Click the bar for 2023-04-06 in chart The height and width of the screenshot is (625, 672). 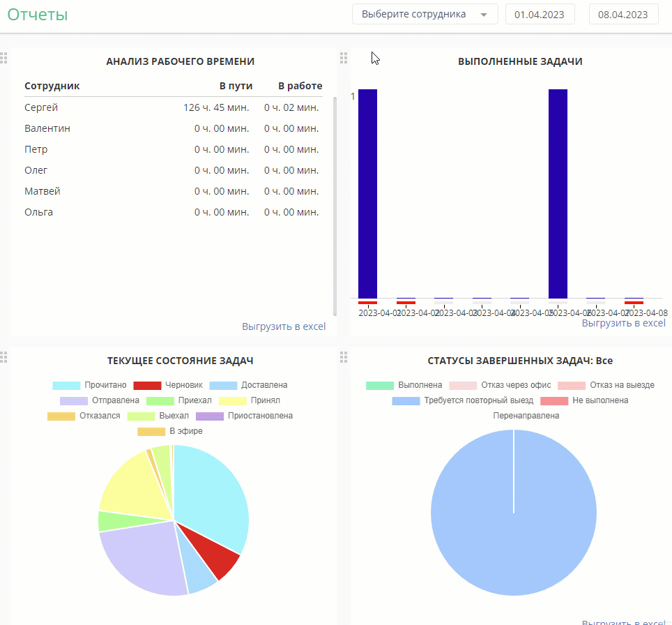tap(558, 193)
